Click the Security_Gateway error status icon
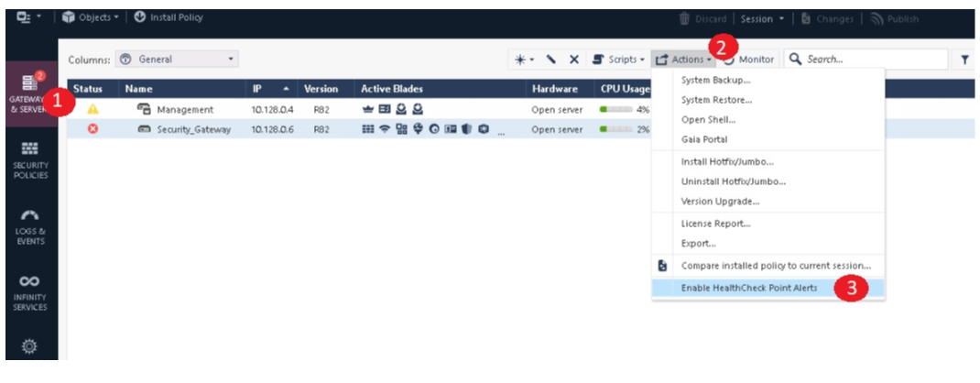The image size is (980, 383). (x=93, y=129)
